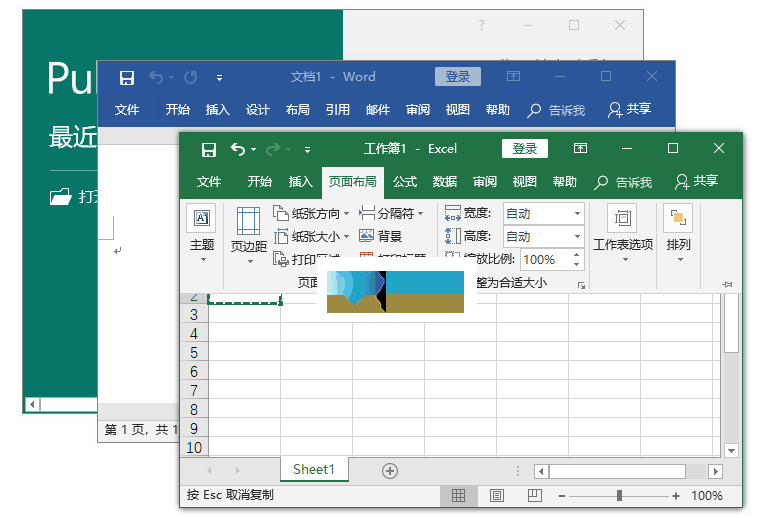The image size is (778, 518).
Task: Click Excel horizontal scrollbar right arrow
Action: [715, 471]
